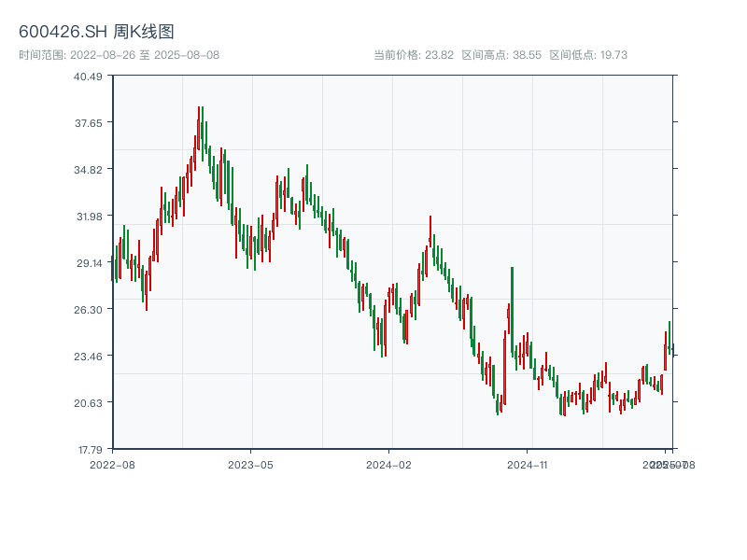Click the peak candlestick near 38.55
The height and width of the screenshot is (560, 747).
point(199,128)
